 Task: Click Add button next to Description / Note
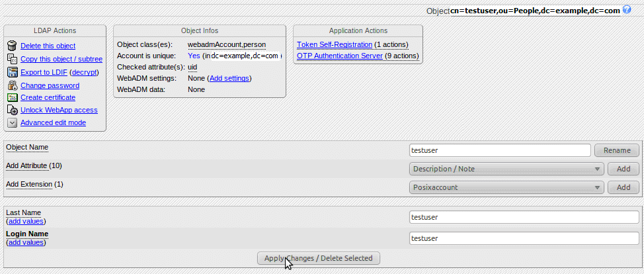[x=624, y=169]
